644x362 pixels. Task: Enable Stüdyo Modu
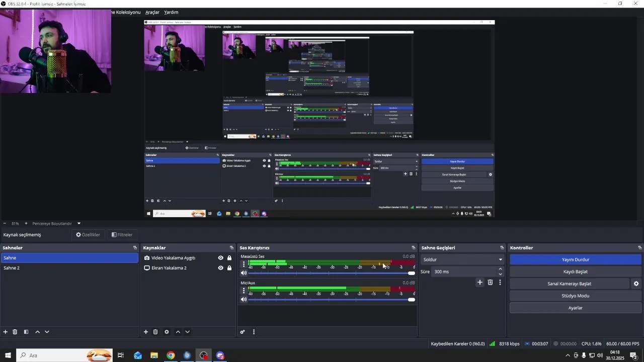tap(576, 296)
